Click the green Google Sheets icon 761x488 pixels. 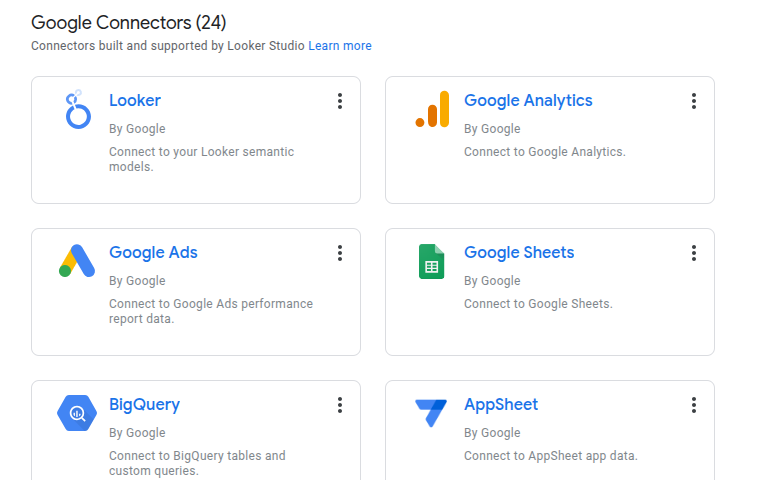[x=431, y=261]
